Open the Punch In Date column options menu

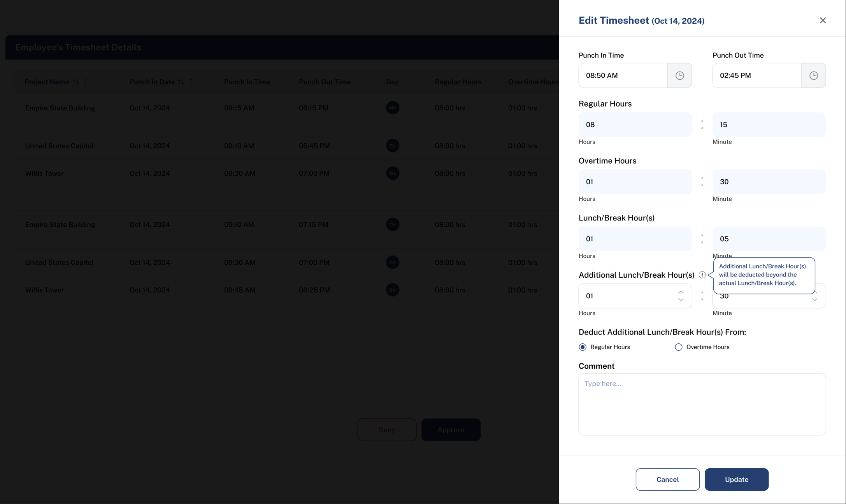pos(191,82)
